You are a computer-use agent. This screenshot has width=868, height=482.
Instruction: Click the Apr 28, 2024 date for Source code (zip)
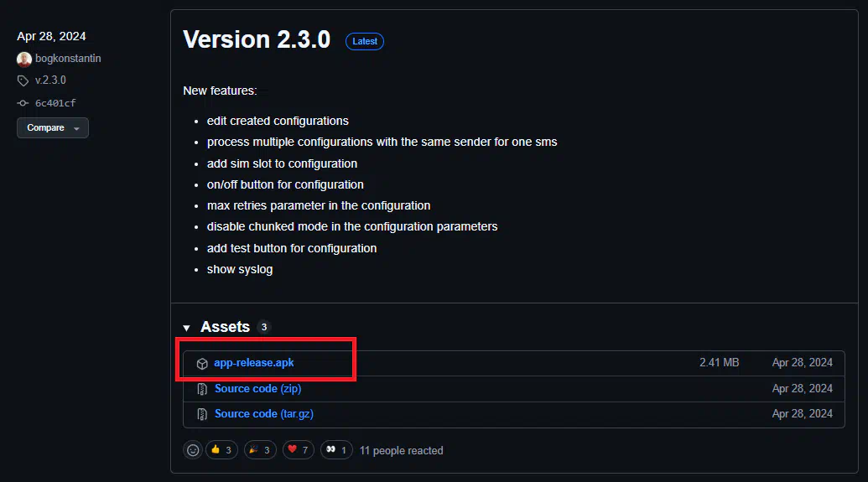(x=802, y=388)
